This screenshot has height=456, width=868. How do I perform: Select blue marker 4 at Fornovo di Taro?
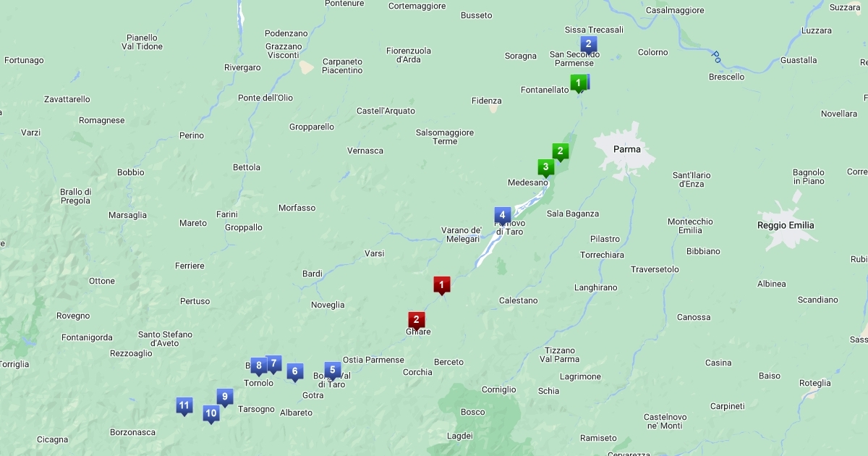[x=502, y=215]
